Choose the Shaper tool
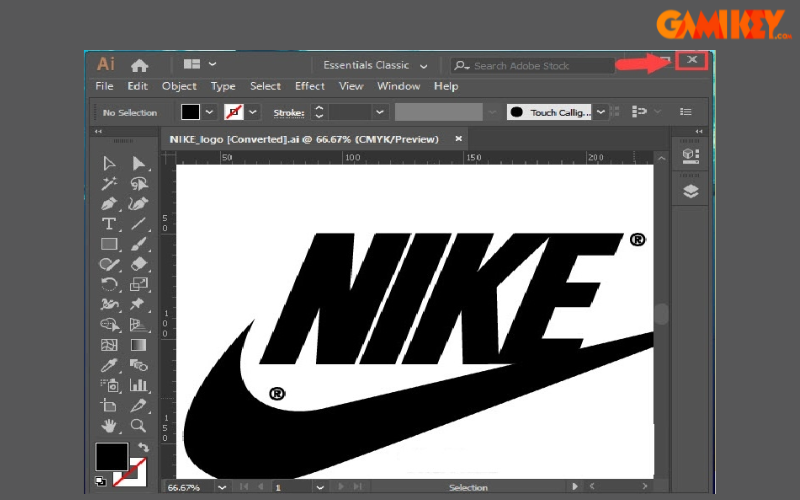 [109, 264]
